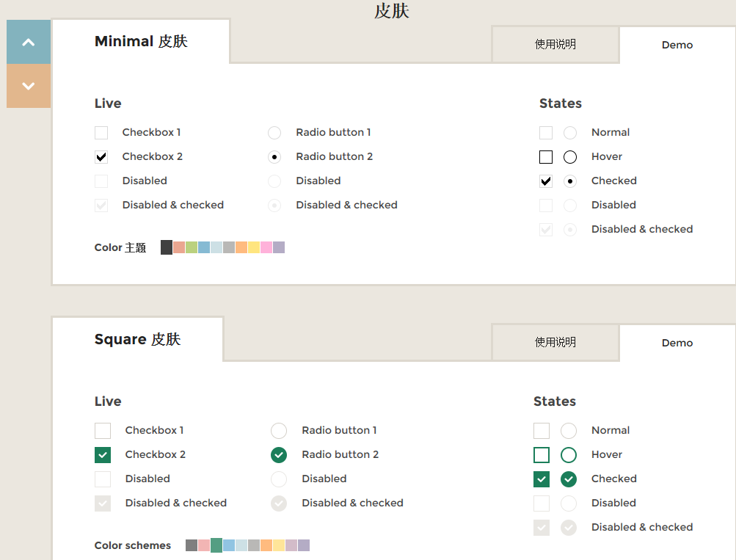This screenshot has width=736, height=560.
Task: Click the 'Color 主题' label in Minimal skin
Action: (120, 247)
